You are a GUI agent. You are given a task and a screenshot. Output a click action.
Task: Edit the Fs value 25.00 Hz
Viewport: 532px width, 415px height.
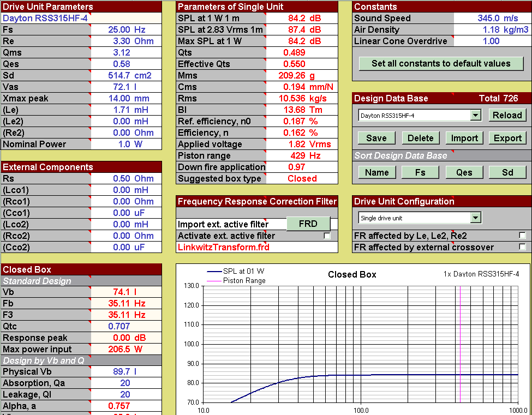tap(126, 29)
